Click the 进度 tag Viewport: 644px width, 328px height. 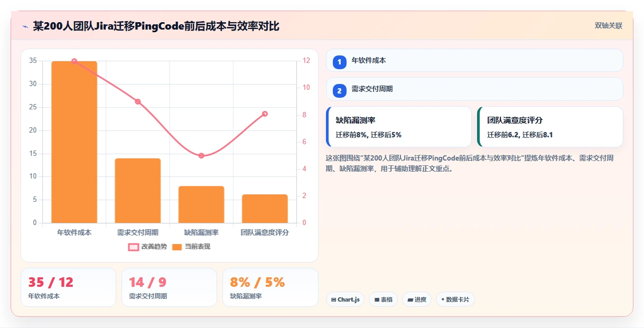417,299
